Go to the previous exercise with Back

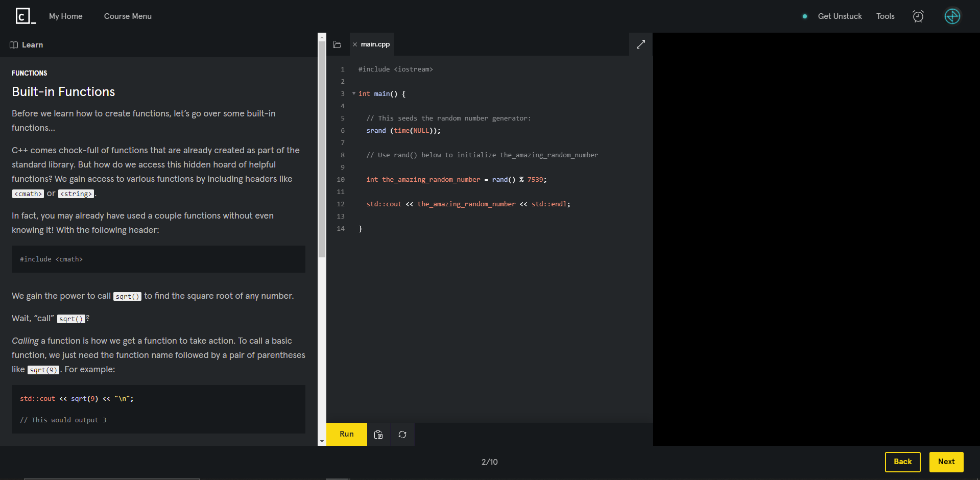point(902,462)
